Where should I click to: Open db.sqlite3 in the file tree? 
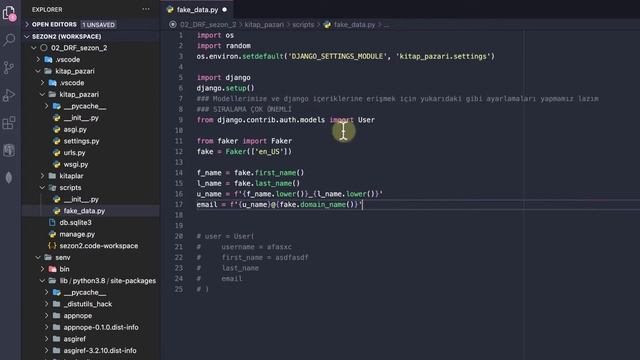click(x=75, y=223)
